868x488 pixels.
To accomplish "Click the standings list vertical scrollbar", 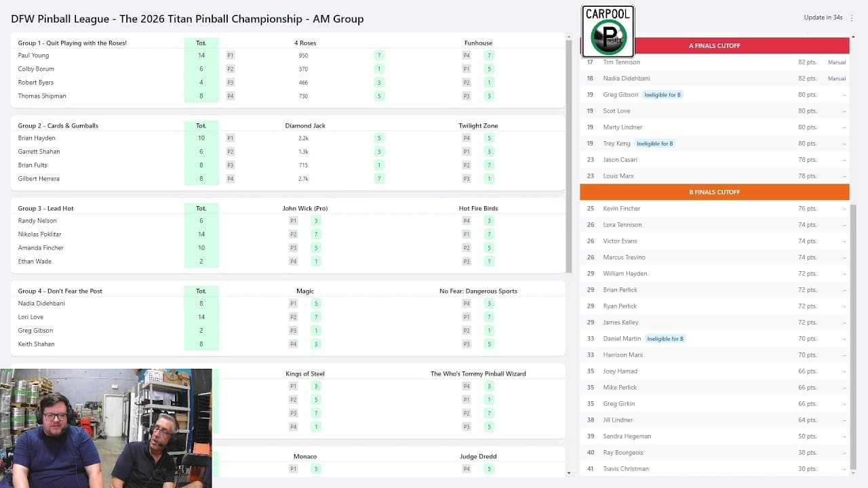I will [x=853, y=335].
